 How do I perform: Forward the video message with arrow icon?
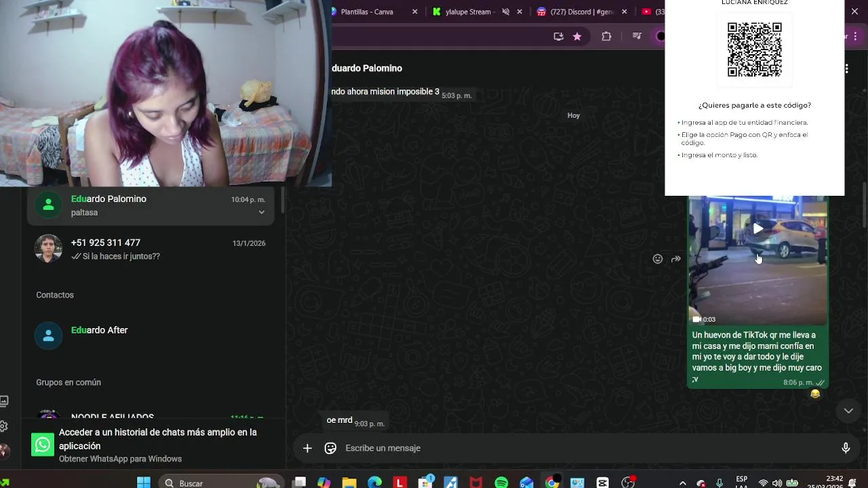coord(676,259)
